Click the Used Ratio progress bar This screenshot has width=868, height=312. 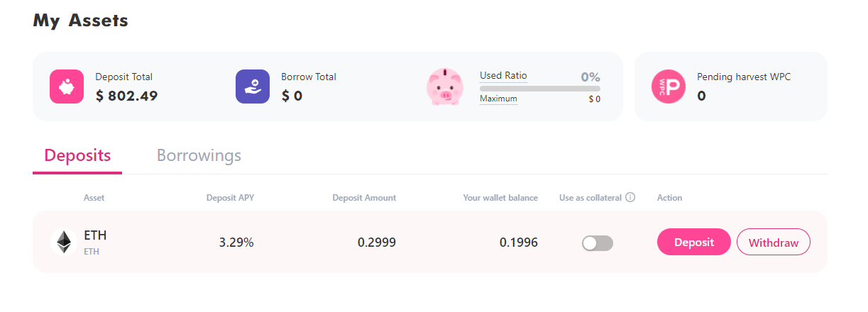(x=540, y=89)
